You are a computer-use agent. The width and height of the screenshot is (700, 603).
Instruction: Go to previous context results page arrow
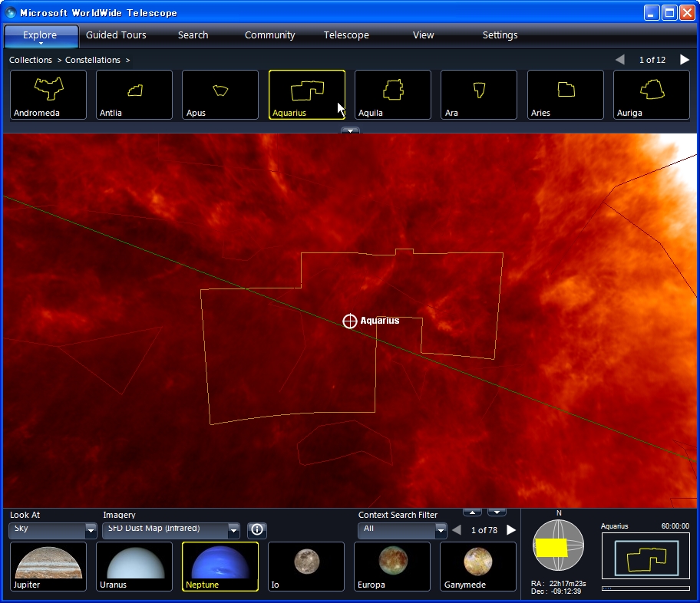457,530
